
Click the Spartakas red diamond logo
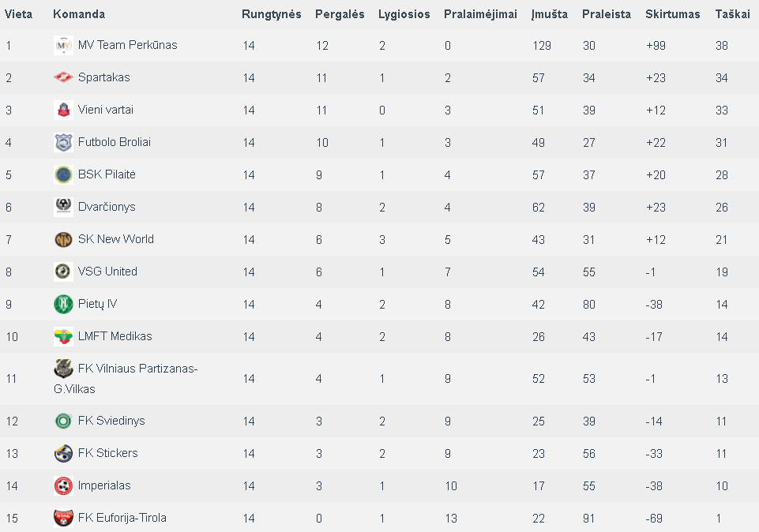coord(63,77)
